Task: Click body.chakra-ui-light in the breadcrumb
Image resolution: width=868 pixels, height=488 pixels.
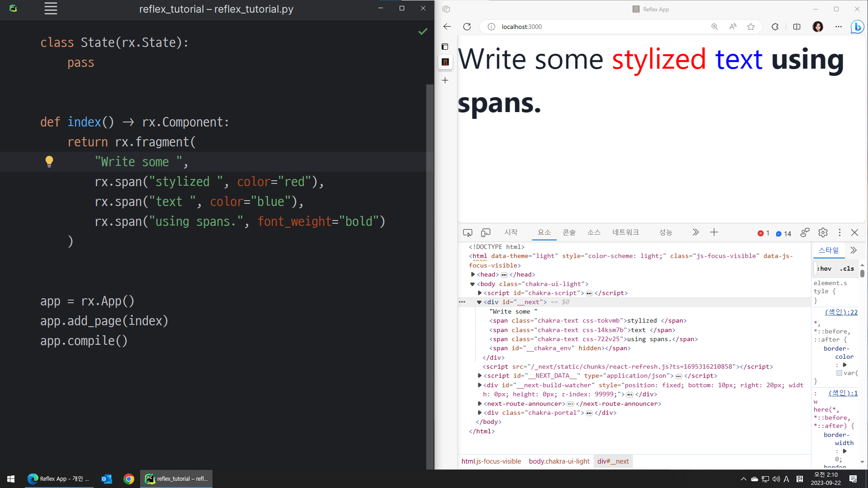Action: (559, 461)
